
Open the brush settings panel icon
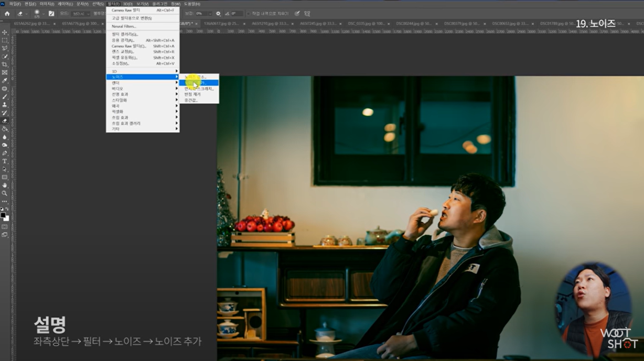(51, 13)
